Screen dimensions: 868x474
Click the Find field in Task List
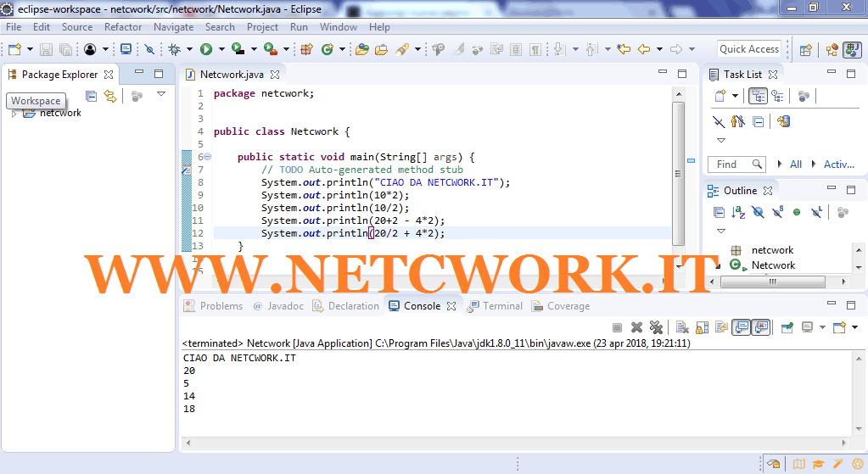[736, 165]
